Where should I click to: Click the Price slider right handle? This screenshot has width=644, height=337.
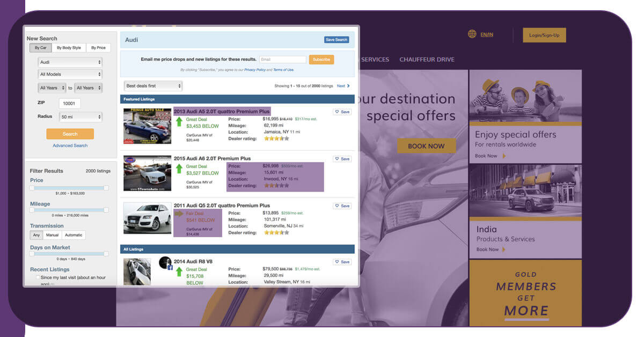(x=106, y=188)
